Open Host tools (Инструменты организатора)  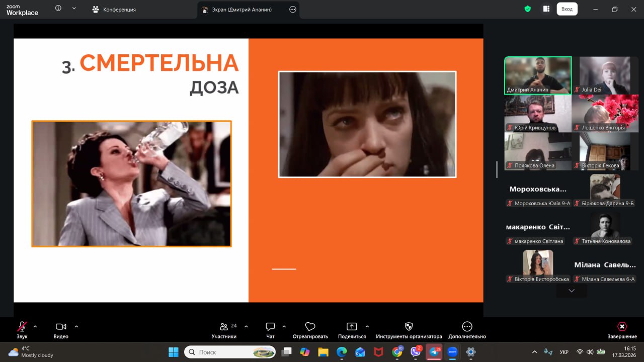409,327
